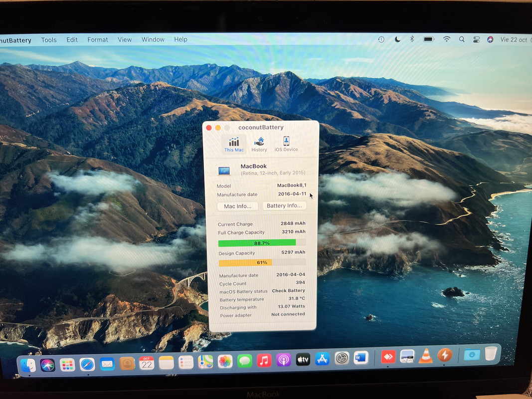The image size is (532, 399).
Task: Click the Check Battery status text
Action: coord(288,290)
